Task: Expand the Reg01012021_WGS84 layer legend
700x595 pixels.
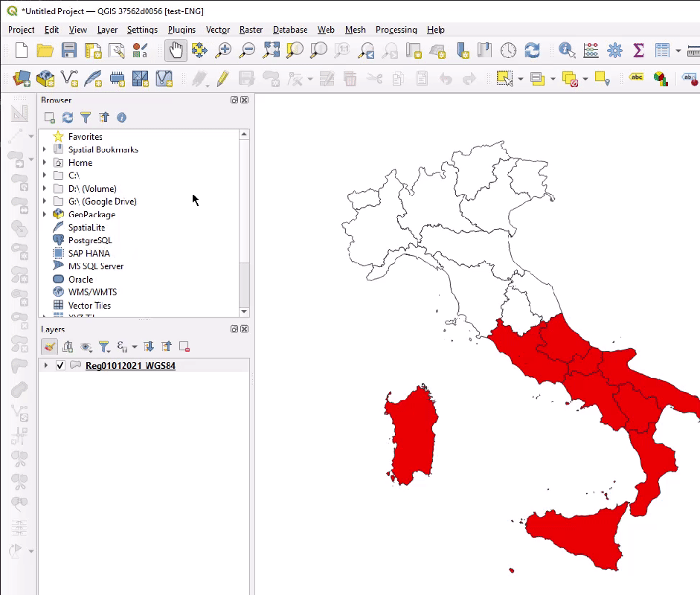Action: point(45,365)
